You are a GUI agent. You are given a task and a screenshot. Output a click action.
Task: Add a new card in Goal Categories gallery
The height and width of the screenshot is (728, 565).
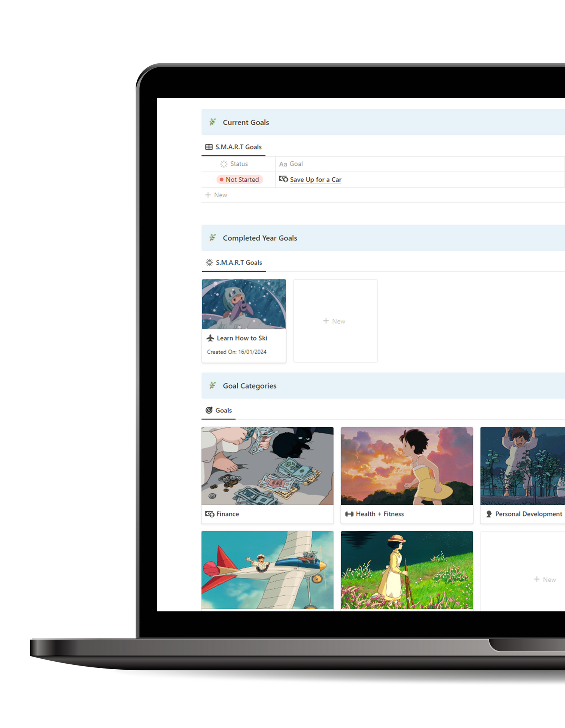pos(545,579)
